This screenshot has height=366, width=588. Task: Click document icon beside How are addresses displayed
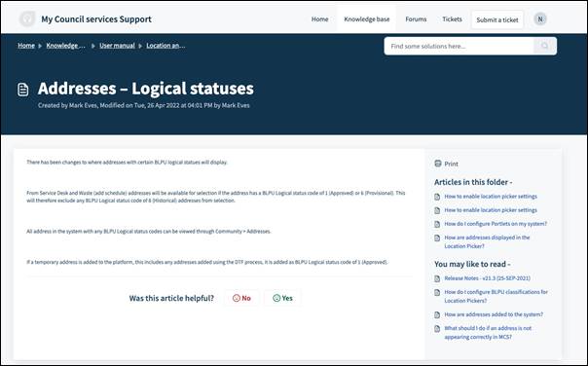point(437,238)
